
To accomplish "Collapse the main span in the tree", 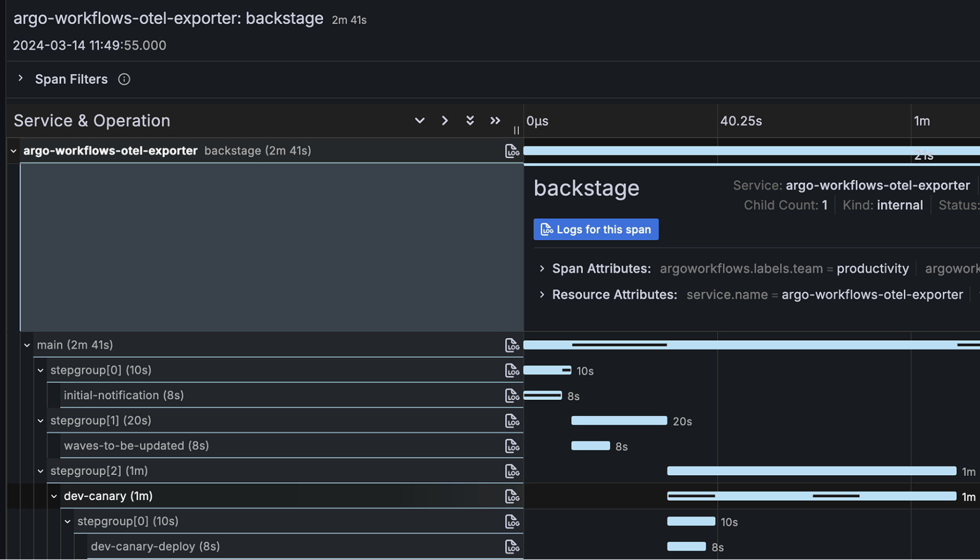I will pos(27,345).
